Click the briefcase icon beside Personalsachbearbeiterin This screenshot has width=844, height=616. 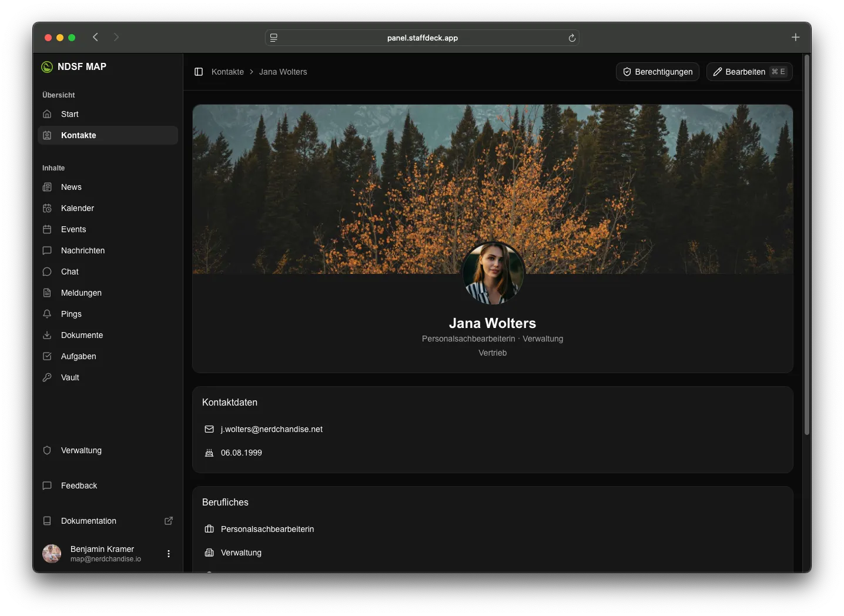(209, 529)
